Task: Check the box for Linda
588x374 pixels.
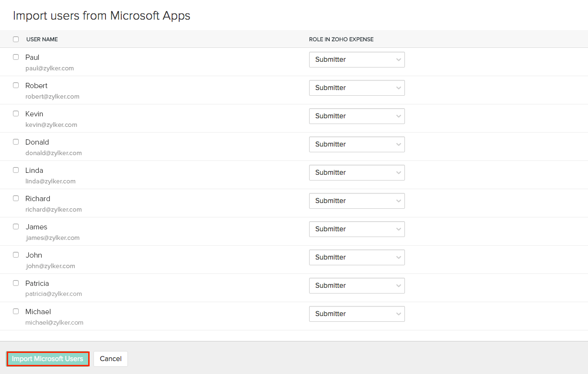Action: point(16,170)
